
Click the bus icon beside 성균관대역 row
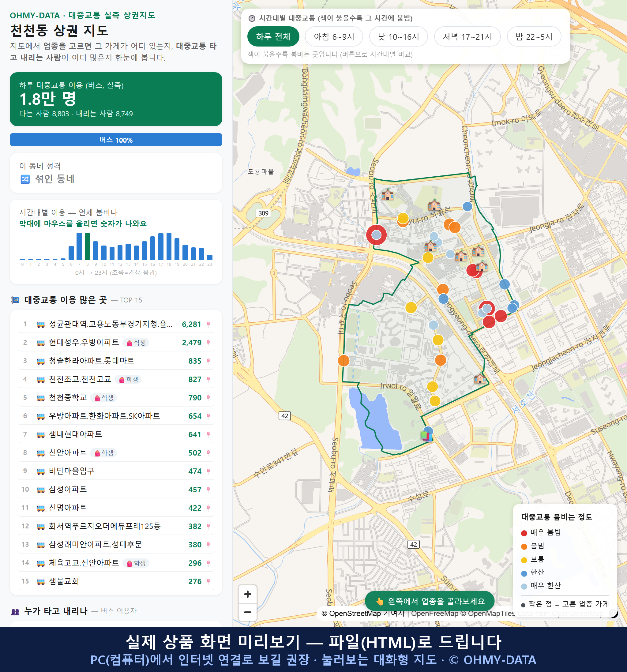click(40, 325)
